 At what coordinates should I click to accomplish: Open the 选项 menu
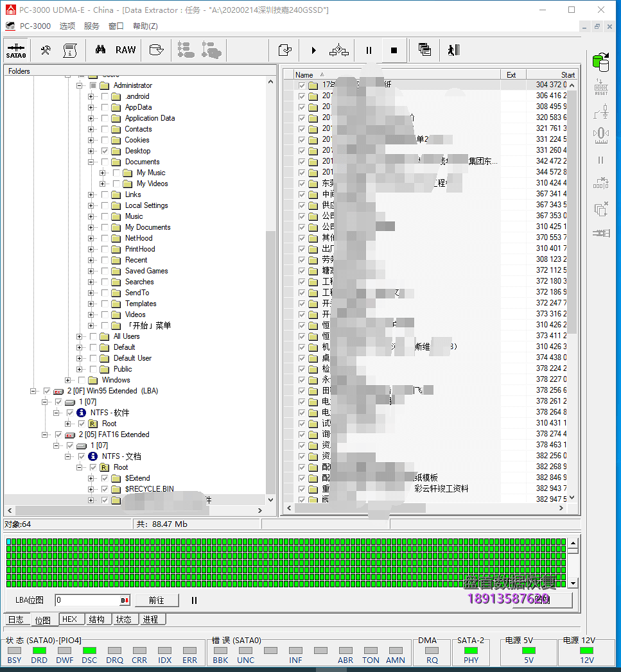click(x=67, y=26)
